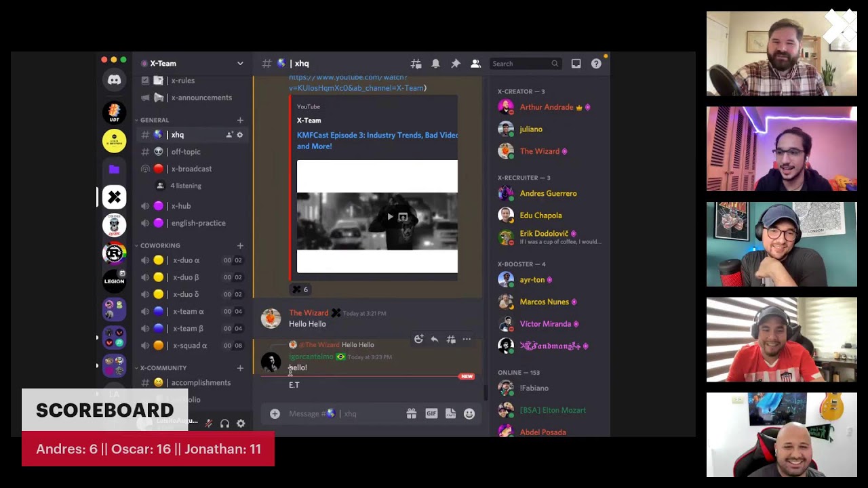Switch to the LEGION server
Image resolution: width=868 pixels, height=488 pixels.
coord(114,281)
